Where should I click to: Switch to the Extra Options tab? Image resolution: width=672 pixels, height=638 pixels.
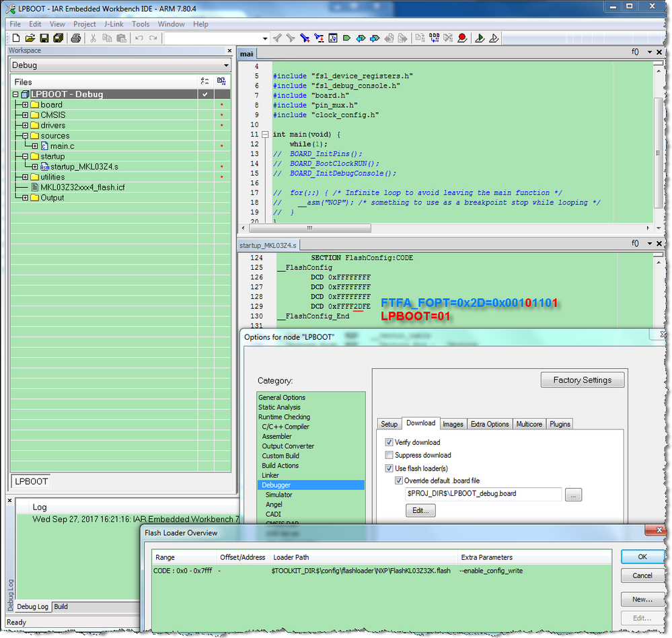(x=490, y=424)
